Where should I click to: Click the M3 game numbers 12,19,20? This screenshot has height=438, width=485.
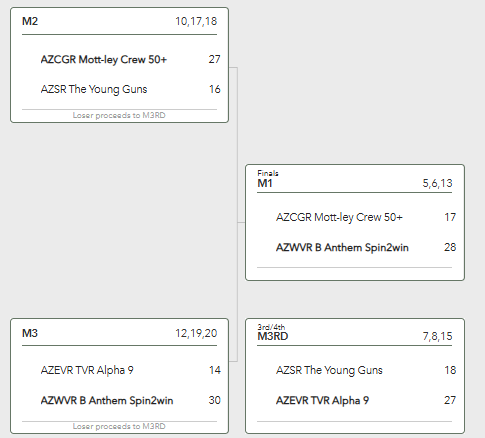[196, 333]
